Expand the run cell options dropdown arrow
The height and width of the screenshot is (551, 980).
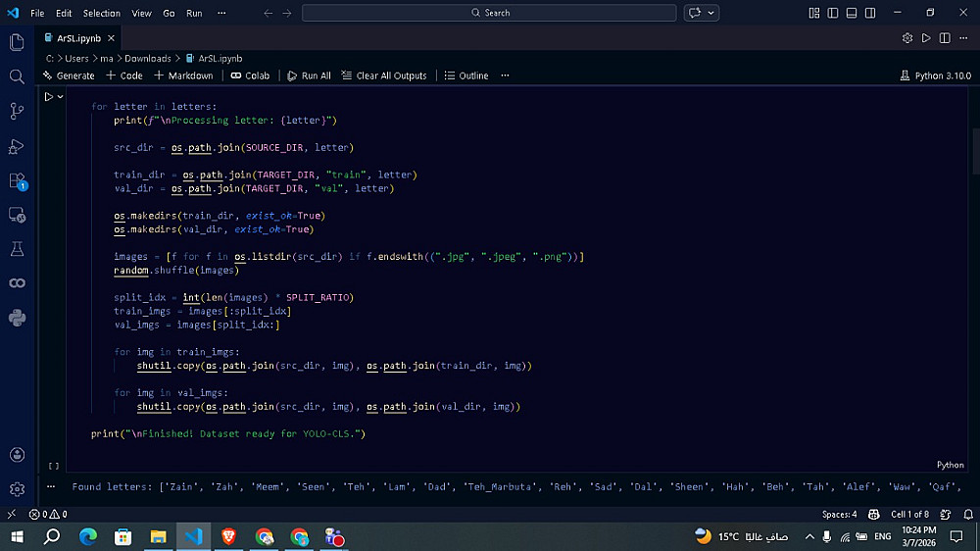pos(61,96)
